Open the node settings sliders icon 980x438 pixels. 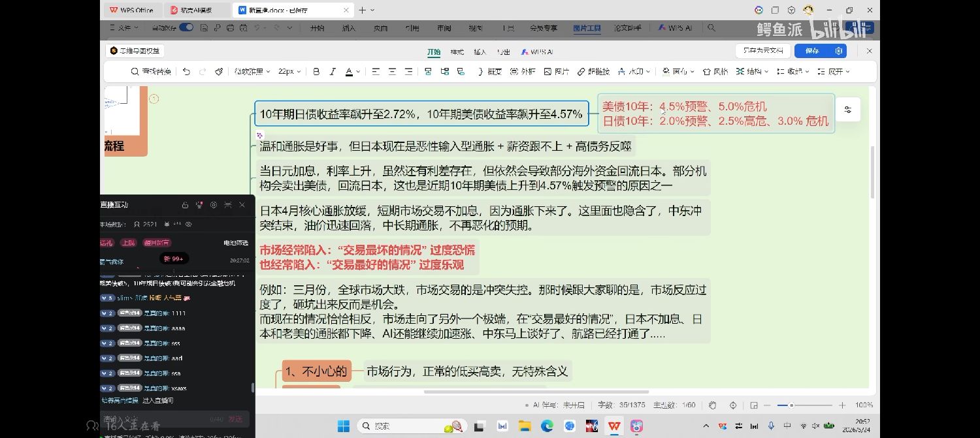[848, 110]
